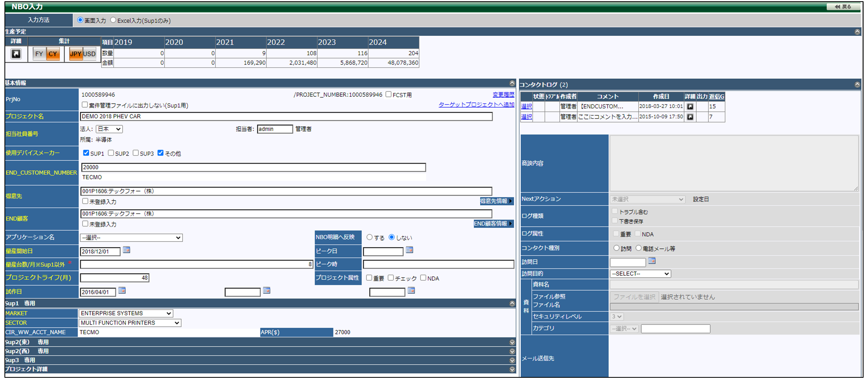868x379 pixels.
Task: Expand the Sup3 専用 section
Action: pyautogui.click(x=512, y=360)
